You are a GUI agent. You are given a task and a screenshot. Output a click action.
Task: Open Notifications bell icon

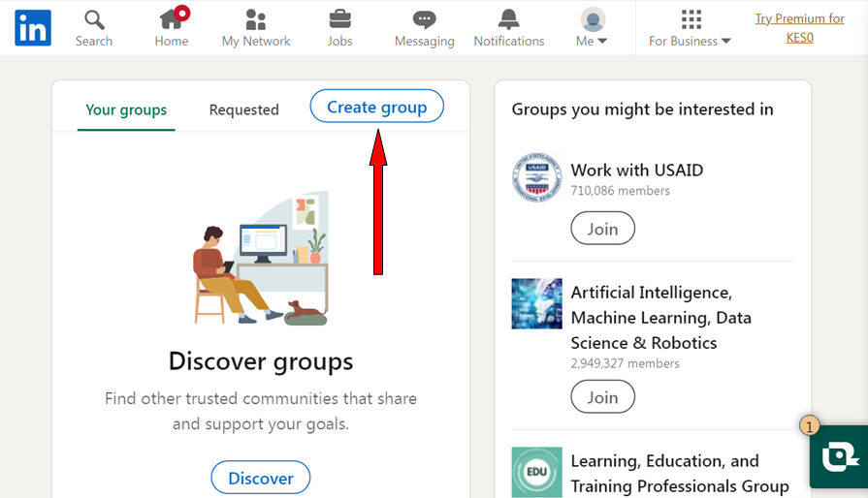pos(509,20)
